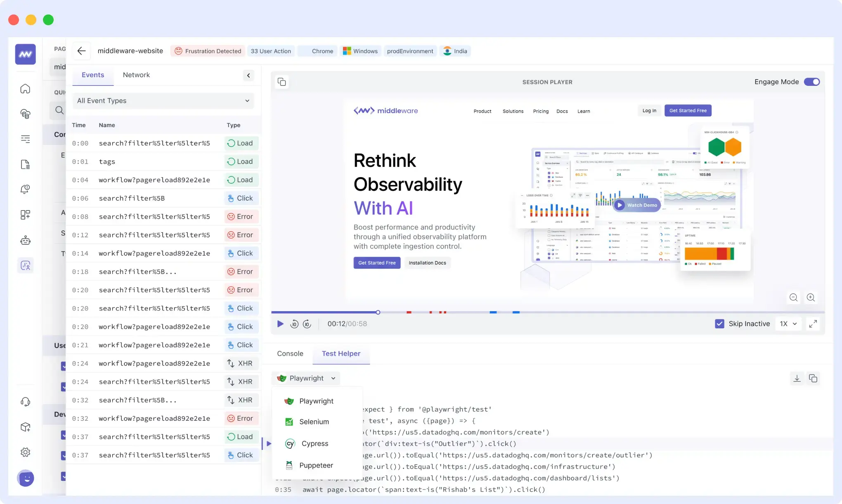This screenshot has width=842, height=504.
Task: Click the Windows OS tag
Action: click(360, 51)
